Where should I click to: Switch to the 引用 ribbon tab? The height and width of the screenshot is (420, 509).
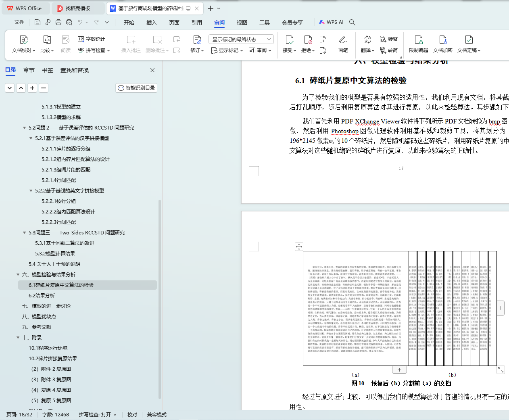[197, 23]
